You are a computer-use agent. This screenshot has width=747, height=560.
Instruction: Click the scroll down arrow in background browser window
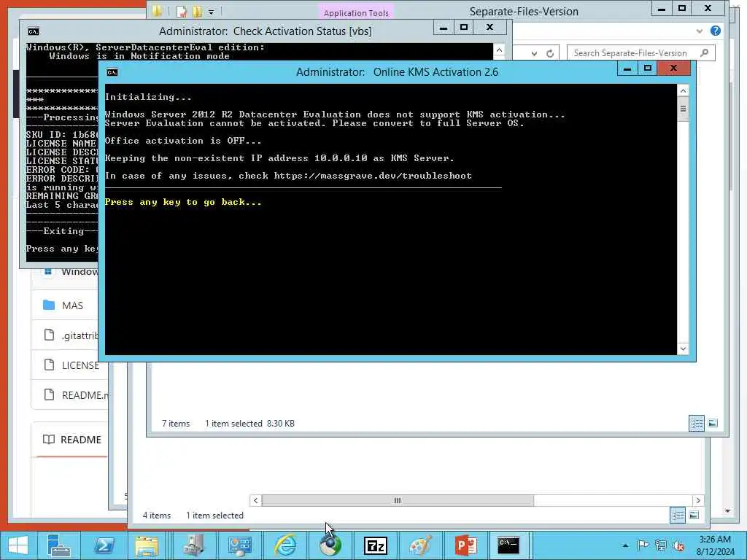(x=727, y=511)
